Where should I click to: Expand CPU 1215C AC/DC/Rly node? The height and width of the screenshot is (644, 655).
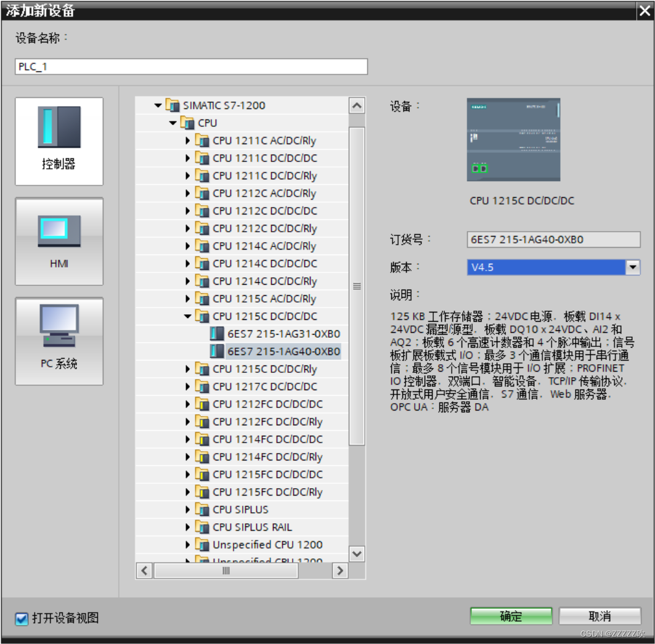click(x=187, y=298)
